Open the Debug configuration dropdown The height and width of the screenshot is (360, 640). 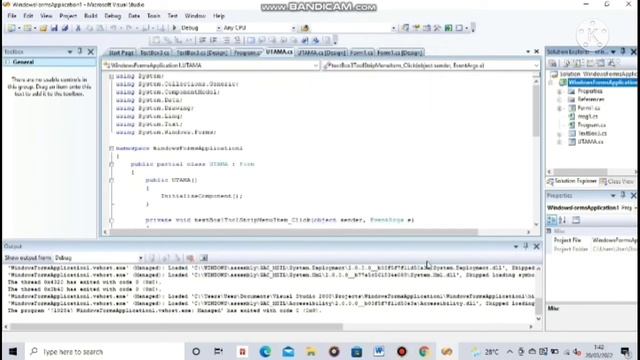point(218,28)
